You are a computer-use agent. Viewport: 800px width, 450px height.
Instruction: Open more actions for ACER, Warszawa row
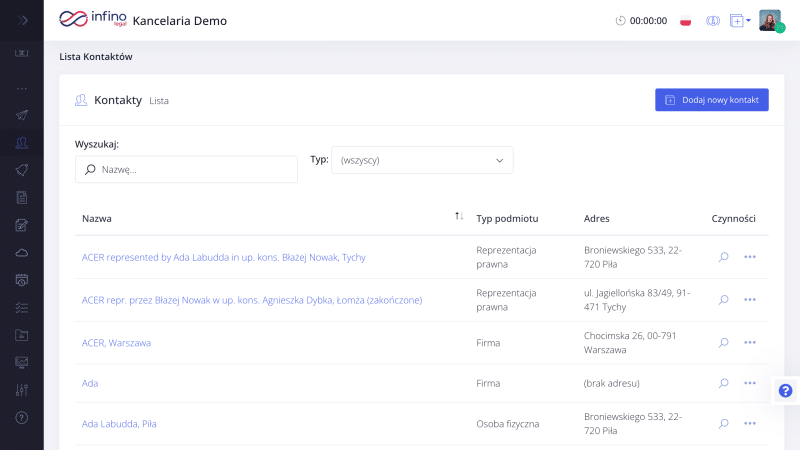749,342
